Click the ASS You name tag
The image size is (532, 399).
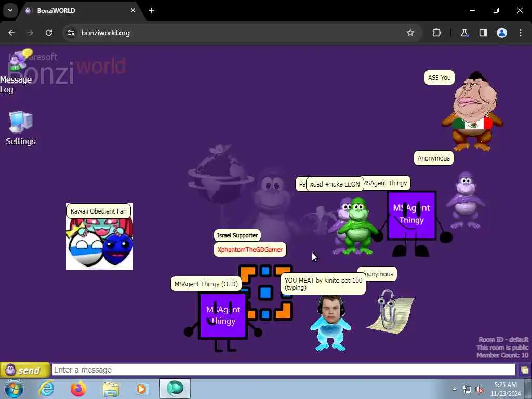[x=440, y=78]
